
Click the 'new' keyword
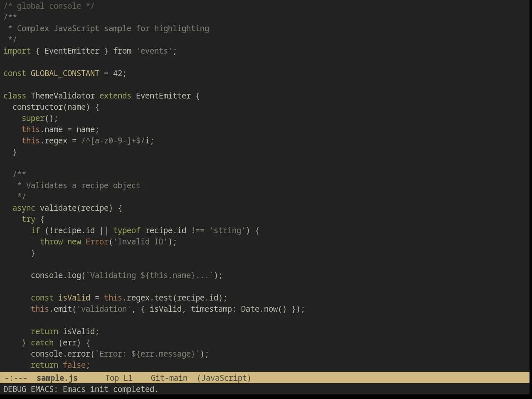click(x=74, y=242)
